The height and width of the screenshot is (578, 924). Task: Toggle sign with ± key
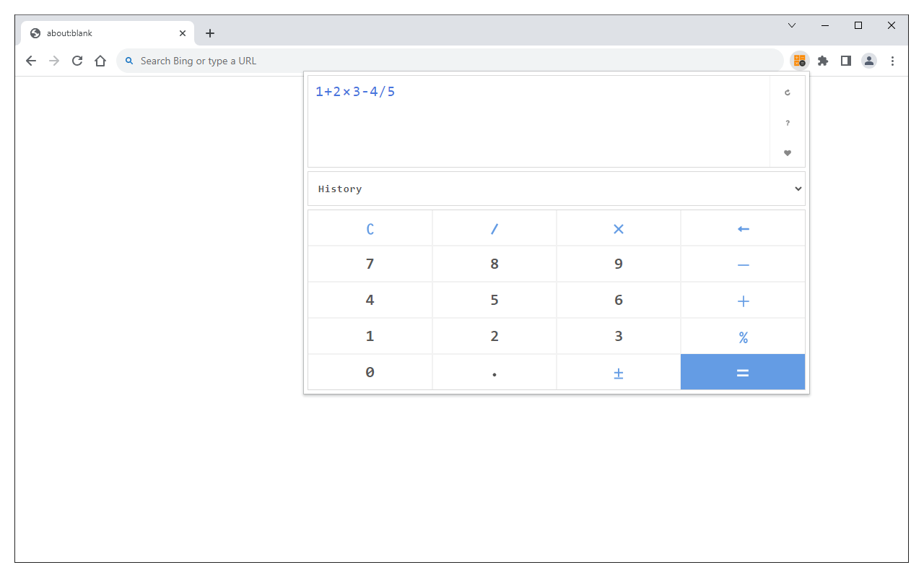click(x=619, y=372)
